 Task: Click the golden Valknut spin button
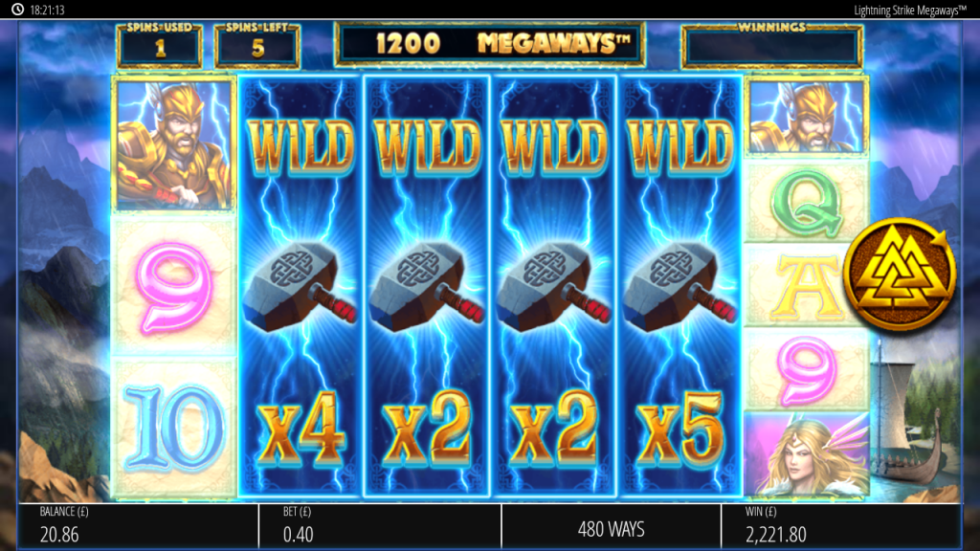tap(900, 274)
